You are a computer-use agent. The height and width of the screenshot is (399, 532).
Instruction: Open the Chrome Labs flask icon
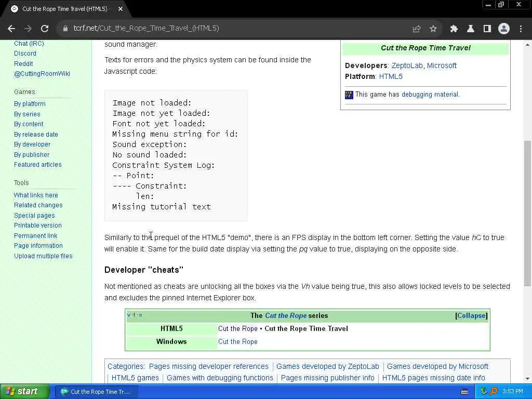pyautogui.click(x=471, y=29)
